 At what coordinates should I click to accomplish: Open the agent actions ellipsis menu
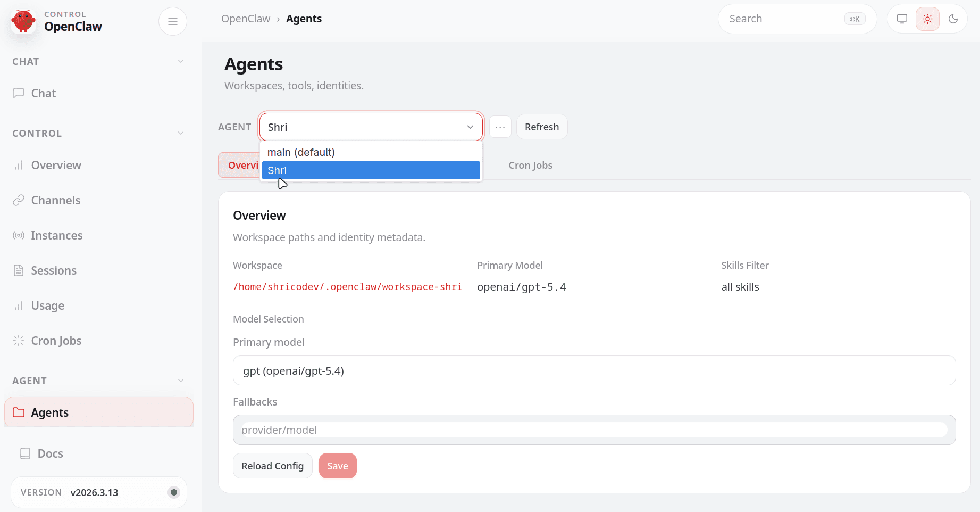pyautogui.click(x=500, y=127)
